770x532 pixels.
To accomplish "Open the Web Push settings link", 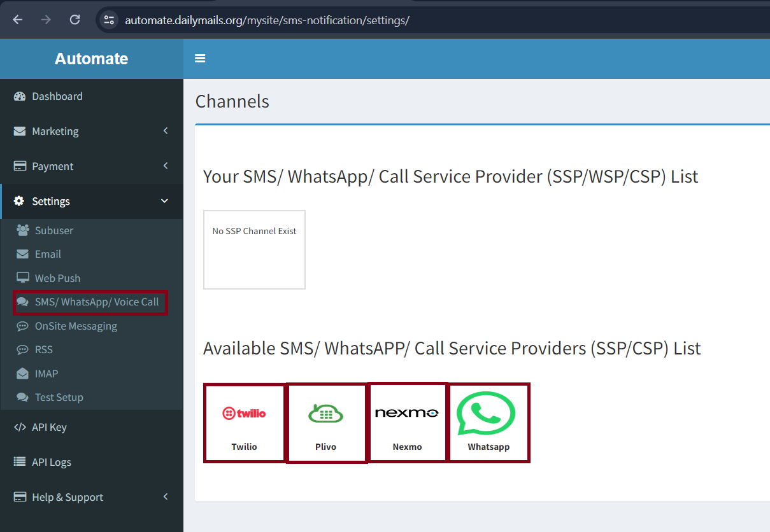I will point(57,278).
